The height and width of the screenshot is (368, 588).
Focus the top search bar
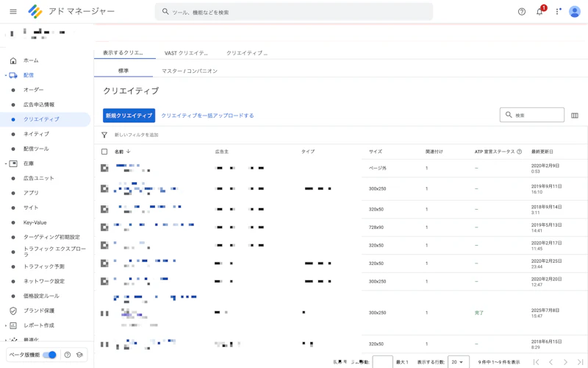(x=293, y=12)
